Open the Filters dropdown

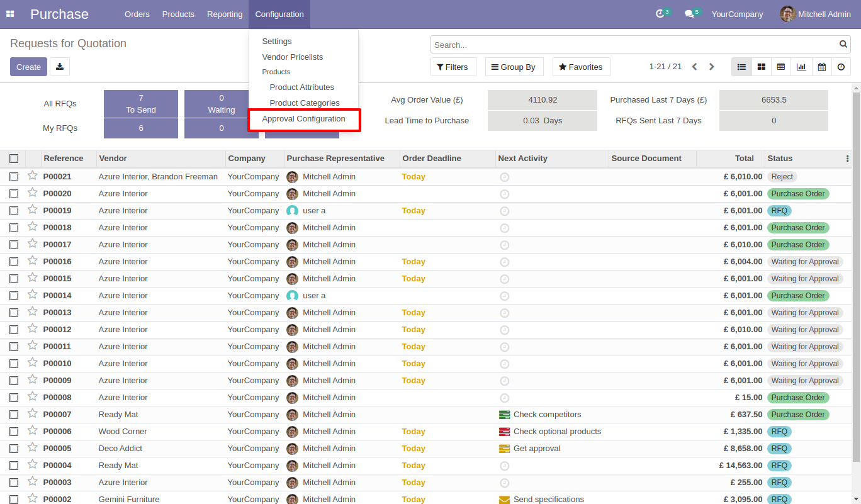(x=453, y=67)
